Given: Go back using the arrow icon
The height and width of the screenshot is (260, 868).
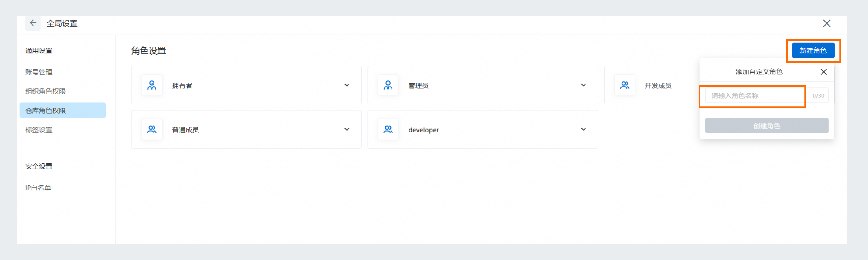Looking at the screenshot, I should (x=33, y=23).
